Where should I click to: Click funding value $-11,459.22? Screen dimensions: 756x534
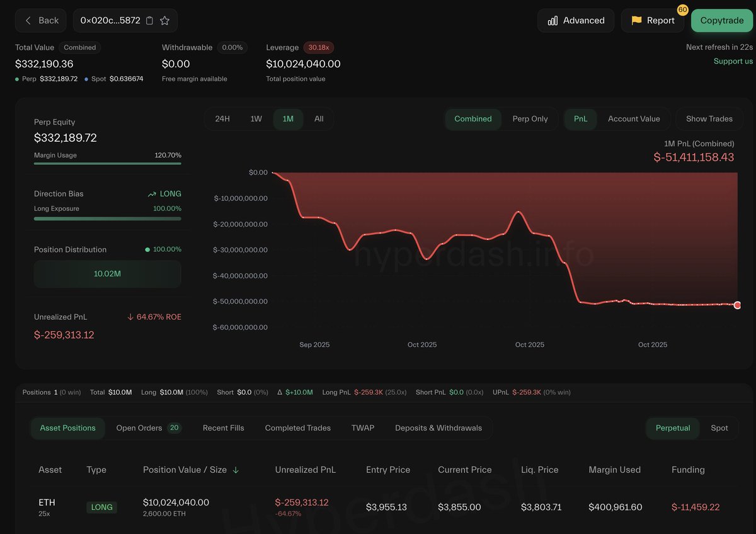pyautogui.click(x=696, y=507)
